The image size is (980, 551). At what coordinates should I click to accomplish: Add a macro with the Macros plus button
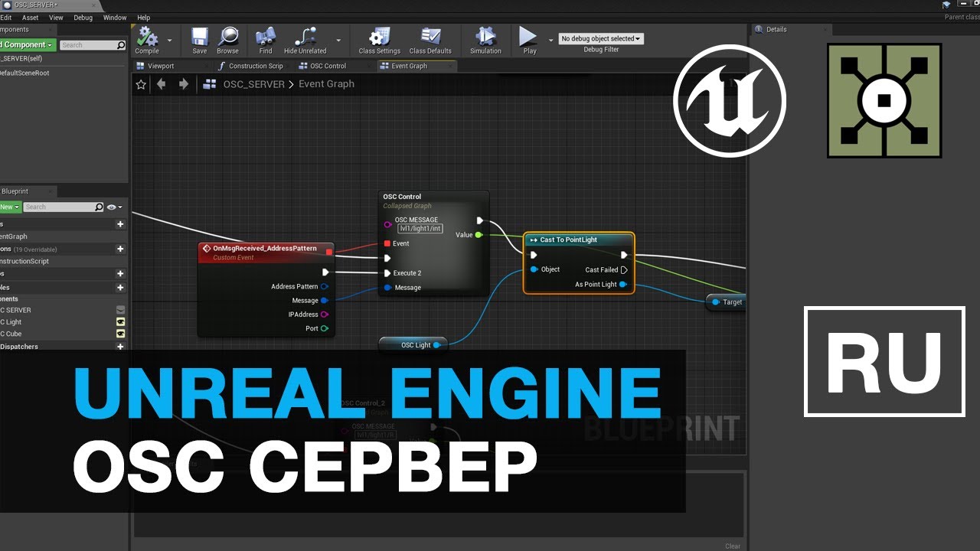point(120,273)
